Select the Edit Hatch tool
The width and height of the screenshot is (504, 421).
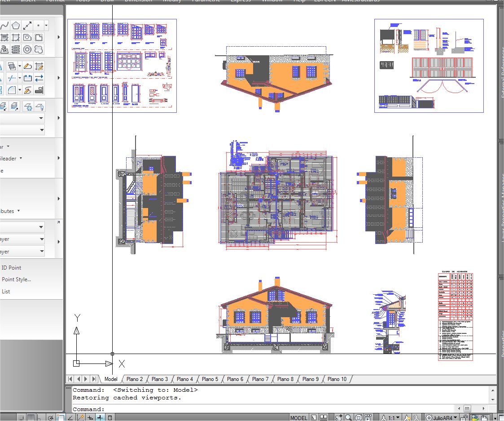pos(39,66)
